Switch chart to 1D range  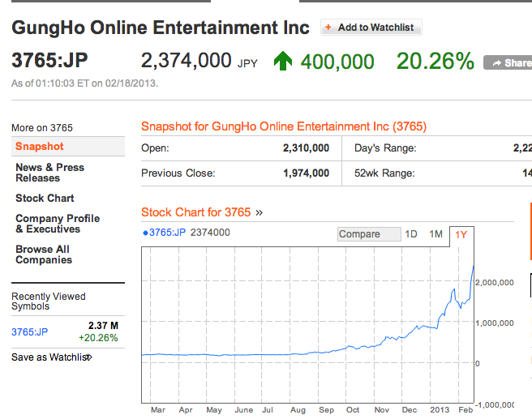[411, 234]
